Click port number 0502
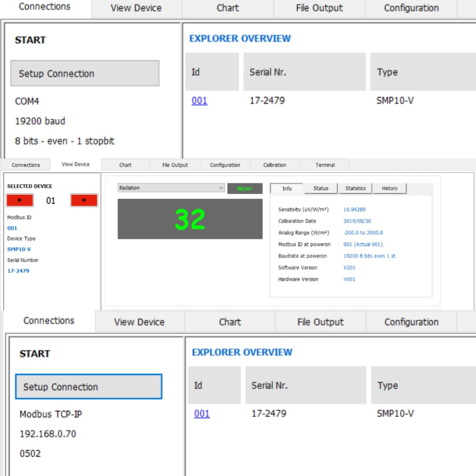The width and height of the screenshot is (476, 476). [x=30, y=453]
